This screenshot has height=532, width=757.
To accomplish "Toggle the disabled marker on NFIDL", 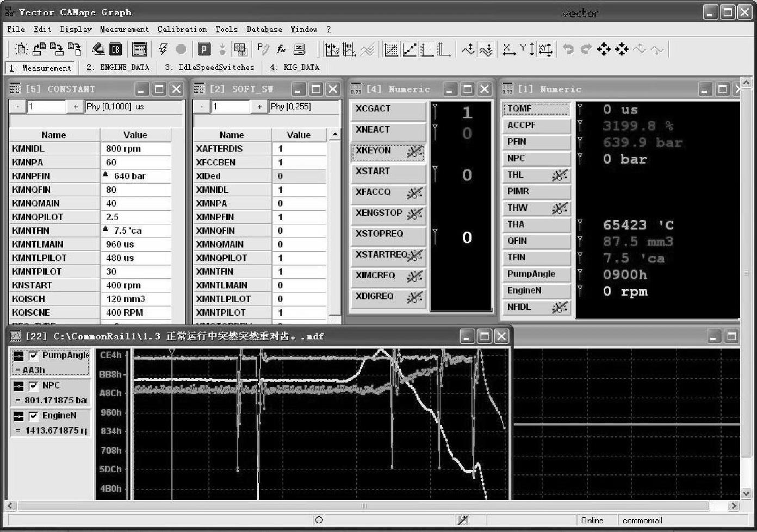I will pos(560,308).
